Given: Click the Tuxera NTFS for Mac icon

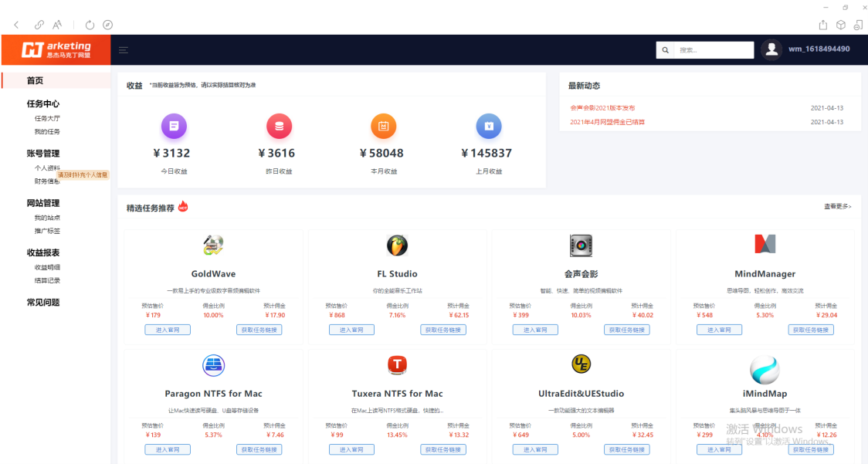Looking at the screenshot, I should (396, 365).
